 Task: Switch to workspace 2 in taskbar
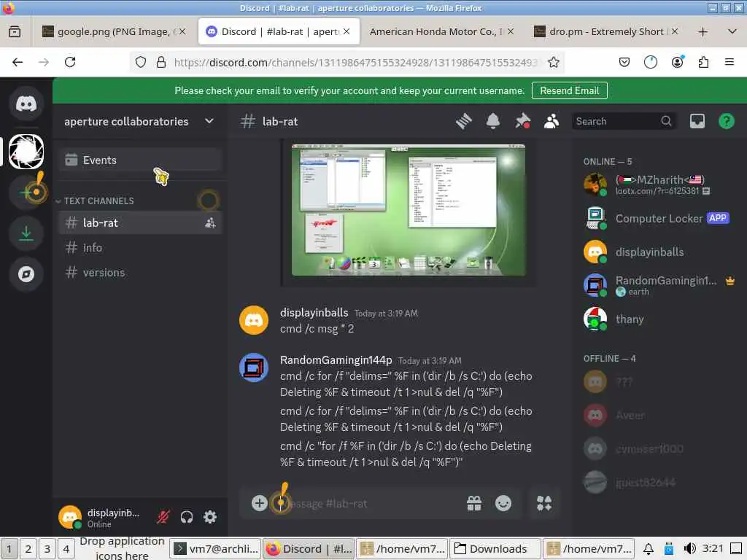(x=28, y=549)
